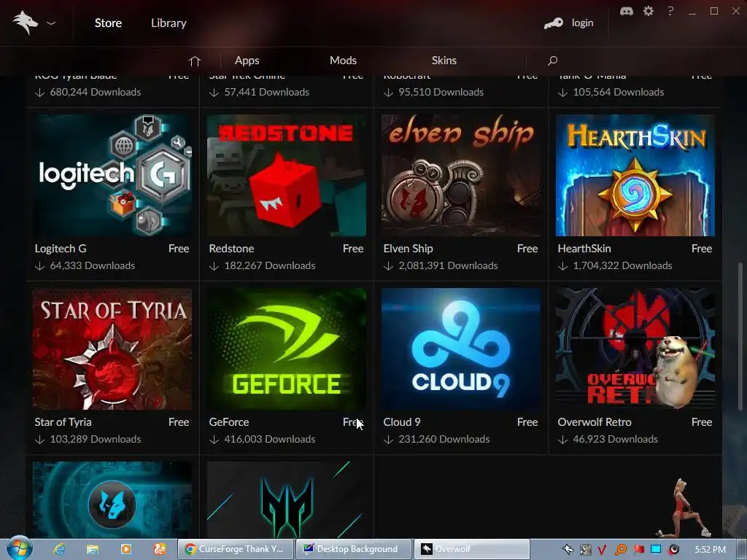Click the store list vertical scrollbar
Viewport: 747px width, 560px height.
(x=740, y=335)
